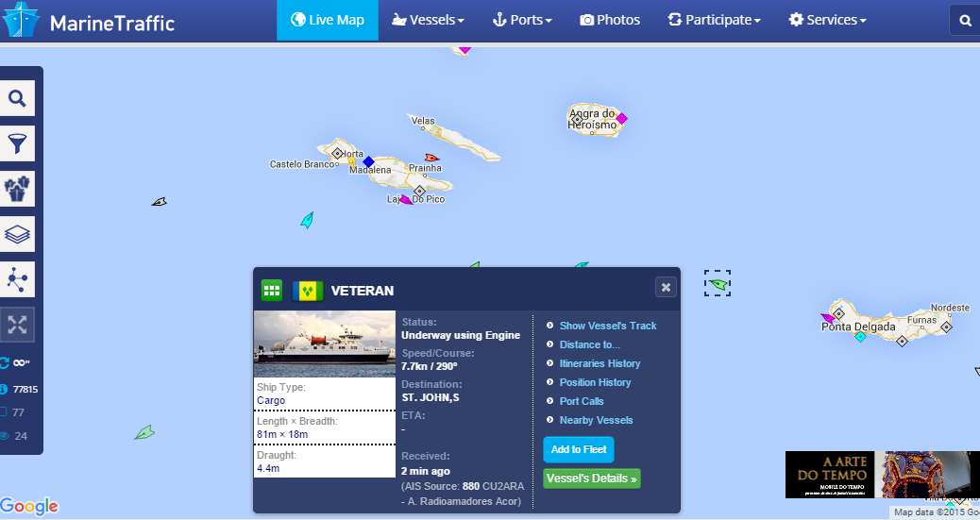This screenshot has height=520, width=980.
Task: Click the Add to Fleet button
Action: point(579,449)
